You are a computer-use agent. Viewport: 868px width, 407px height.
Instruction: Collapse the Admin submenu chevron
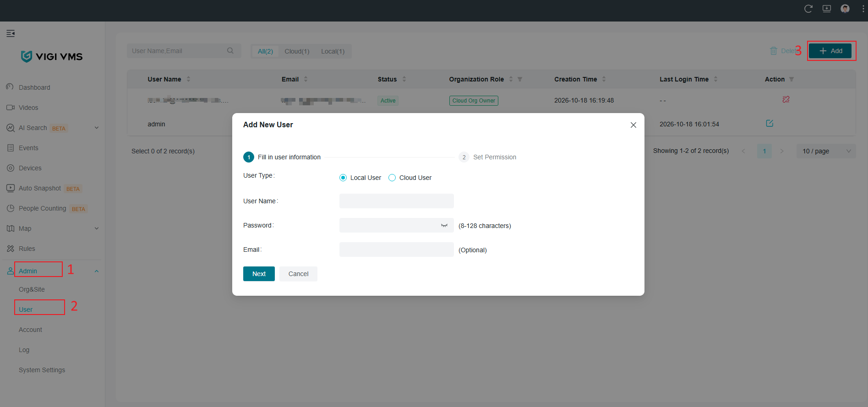click(97, 271)
